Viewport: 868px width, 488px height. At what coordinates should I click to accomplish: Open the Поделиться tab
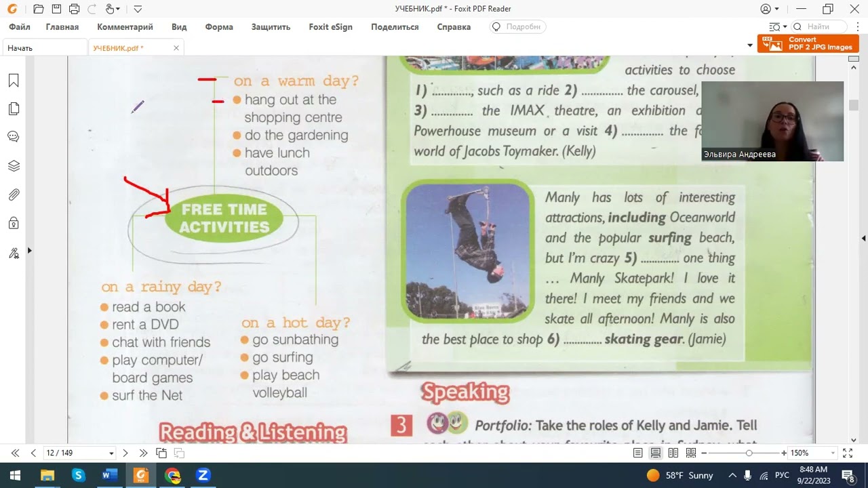(x=395, y=27)
